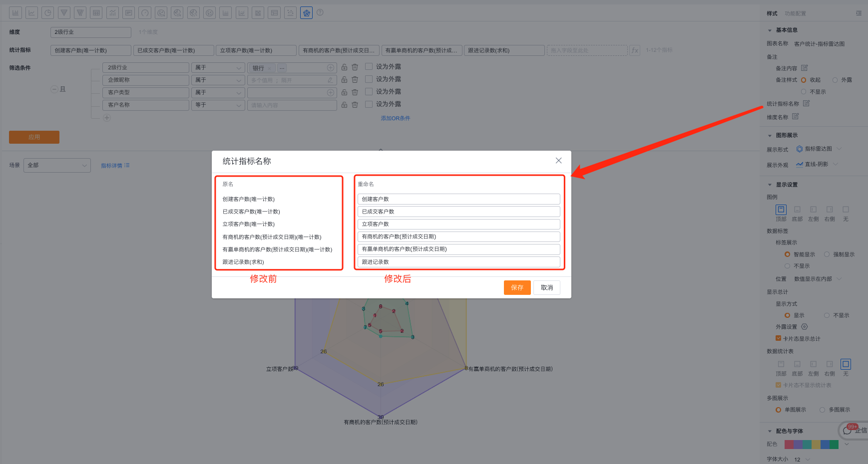Cancel the rename dialog

click(547, 287)
